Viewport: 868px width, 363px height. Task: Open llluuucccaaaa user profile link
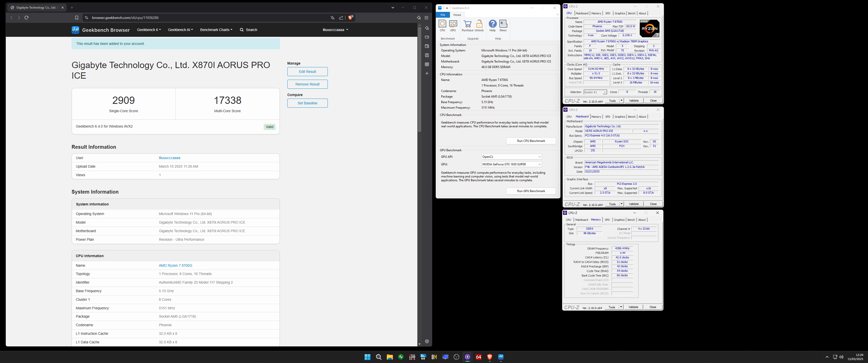(170, 158)
